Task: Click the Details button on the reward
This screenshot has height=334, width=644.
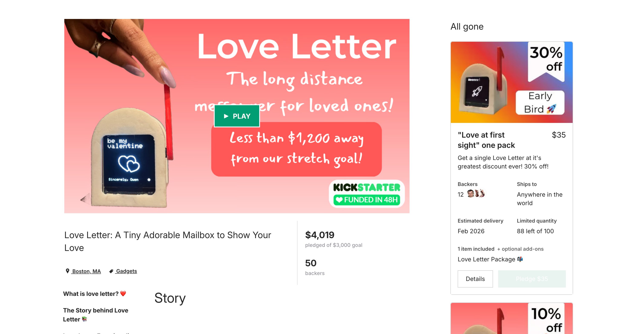Action: 475,279
